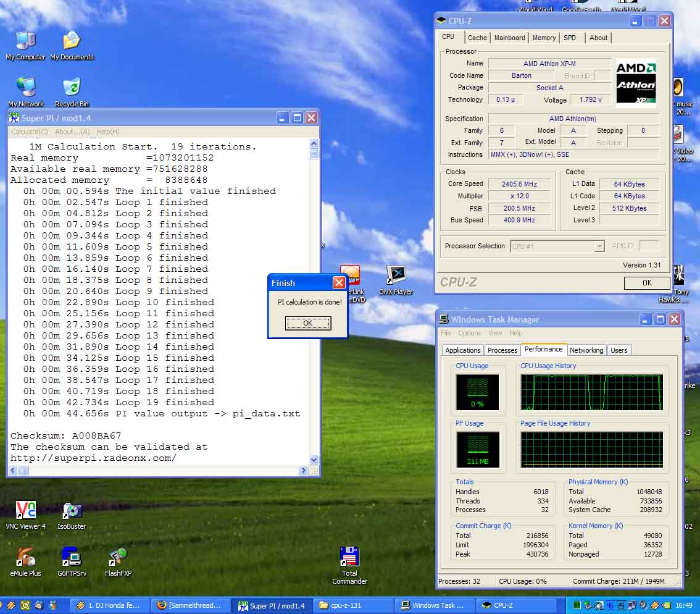Switch to the About tab in CPU-Z
700x614 pixels.
[598, 38]
